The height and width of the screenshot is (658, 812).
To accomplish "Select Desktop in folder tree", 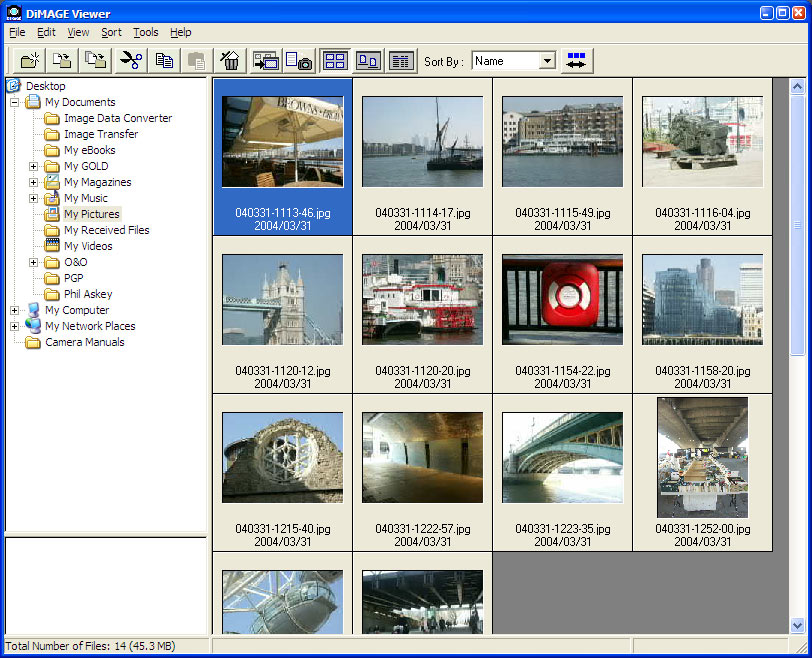I will pos(46,86).
